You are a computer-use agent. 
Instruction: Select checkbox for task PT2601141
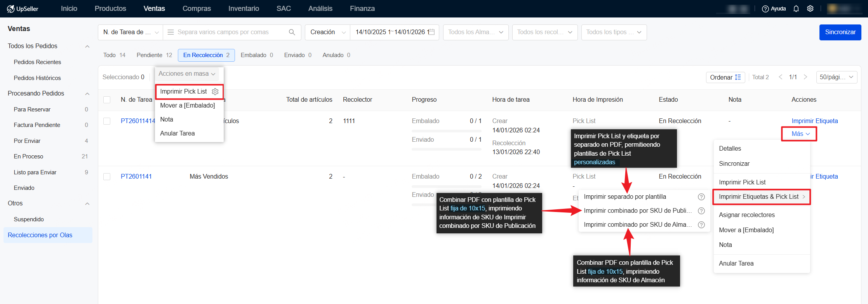(x=107, y=177)
